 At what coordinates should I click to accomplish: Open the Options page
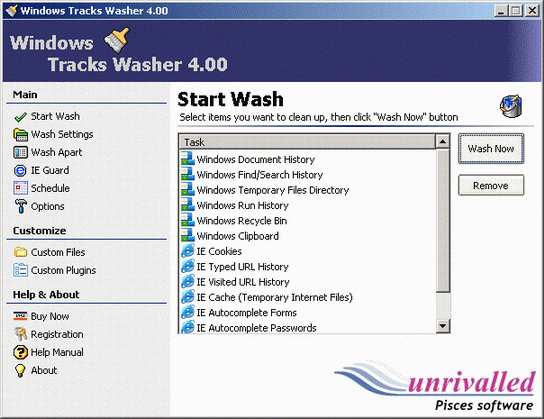[x=48, y=206]
